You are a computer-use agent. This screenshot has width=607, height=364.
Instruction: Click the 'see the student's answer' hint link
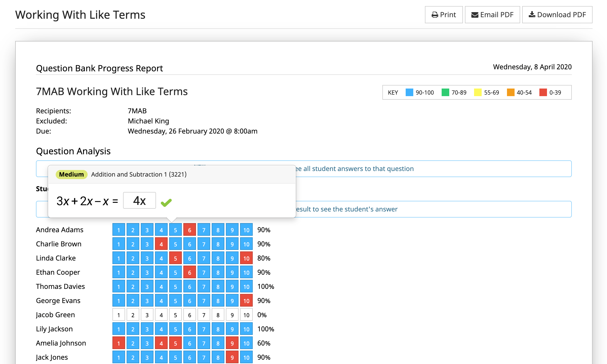coord(346,209)
